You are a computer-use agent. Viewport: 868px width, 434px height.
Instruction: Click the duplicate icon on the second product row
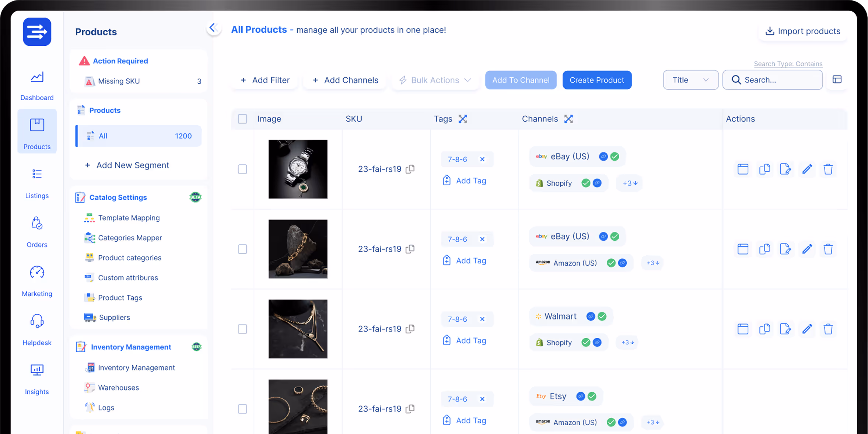pos(764,249)
